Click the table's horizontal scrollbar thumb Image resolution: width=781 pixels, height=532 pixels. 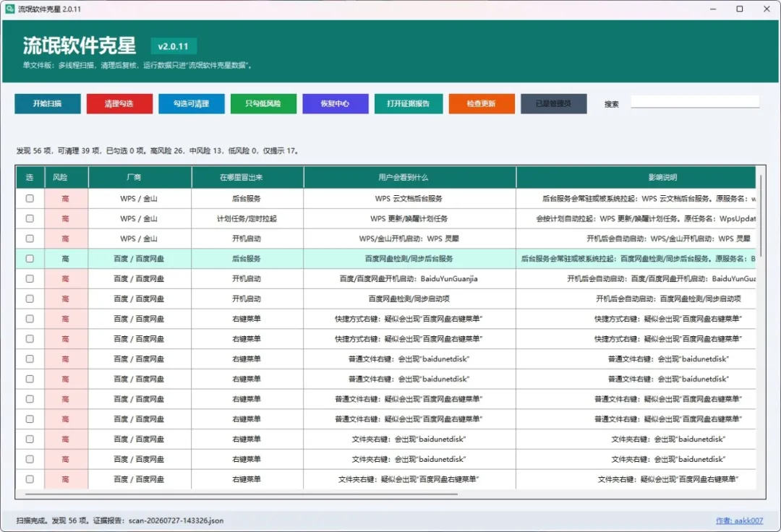click(241, 494)
